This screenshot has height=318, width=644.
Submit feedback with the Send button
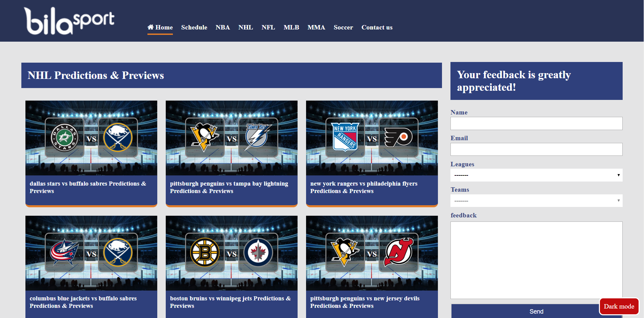point(537,311)
